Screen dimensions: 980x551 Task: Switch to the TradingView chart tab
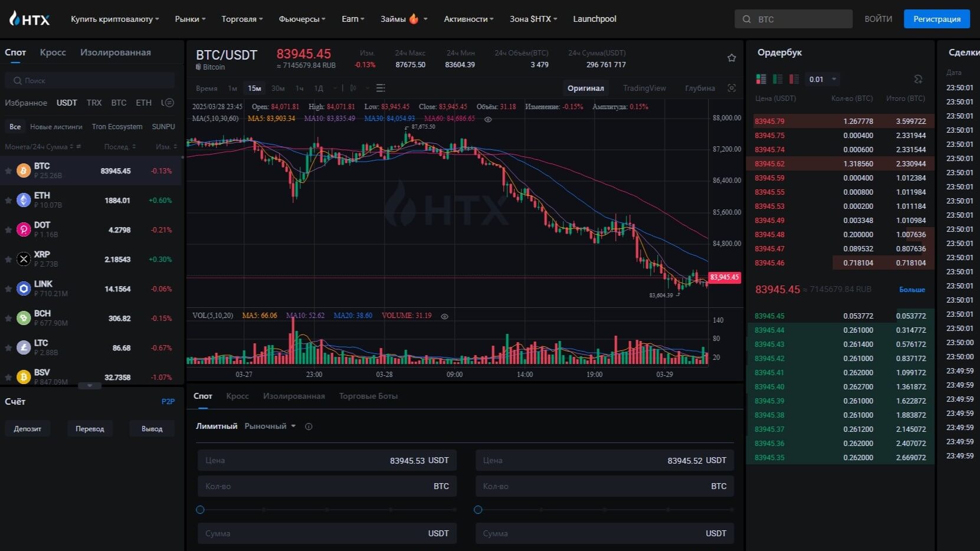click(644, 88)
